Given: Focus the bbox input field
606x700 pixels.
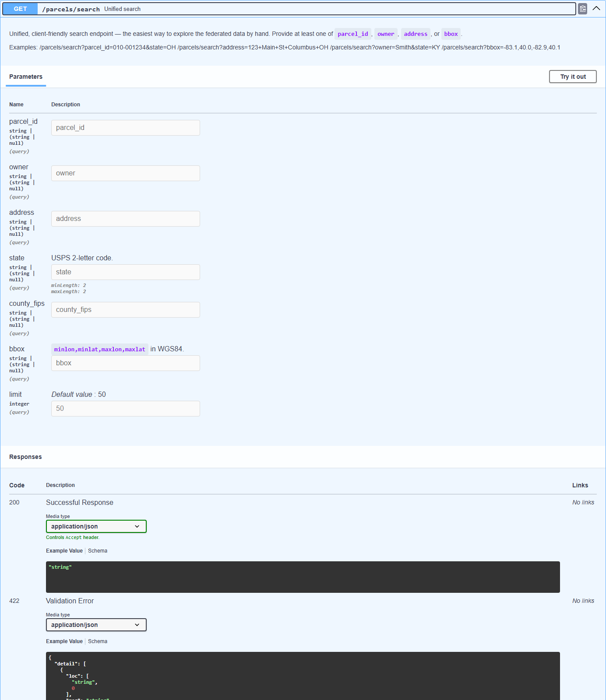Looking at the screenshot, I should pyautogui.click(x=126, y=363).
